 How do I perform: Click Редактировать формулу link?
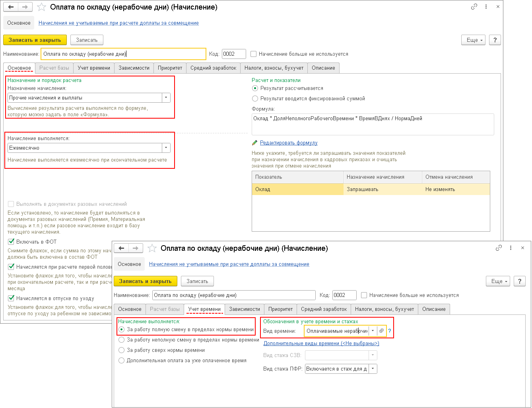[x=289, y=143]
